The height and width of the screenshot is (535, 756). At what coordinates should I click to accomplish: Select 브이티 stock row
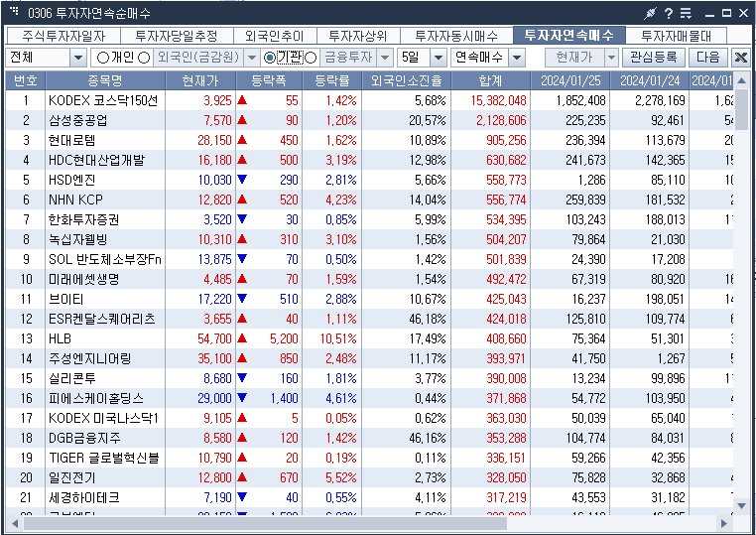(369, 299)
